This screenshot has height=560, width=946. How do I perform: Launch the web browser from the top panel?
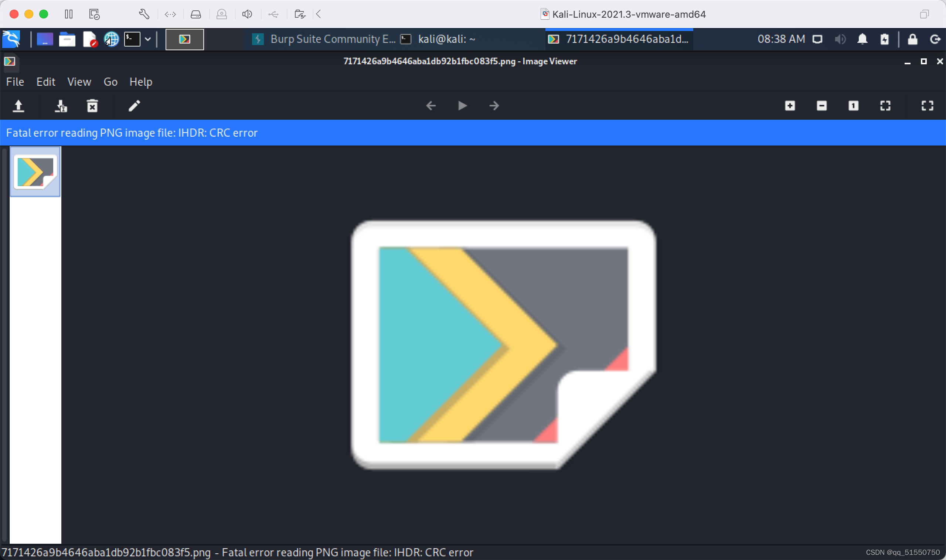pos(110,39)
